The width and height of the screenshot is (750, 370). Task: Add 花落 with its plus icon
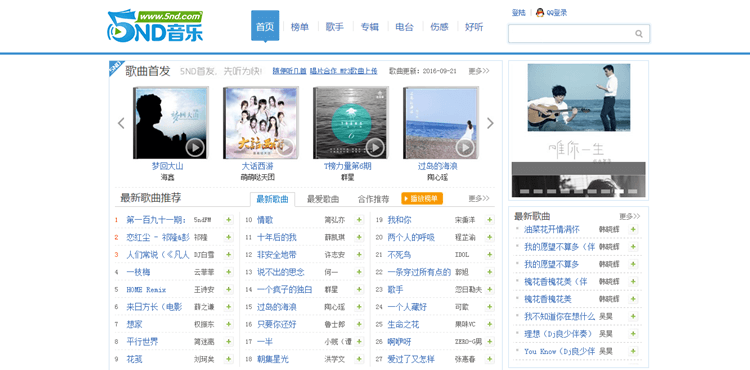(229, 359)
